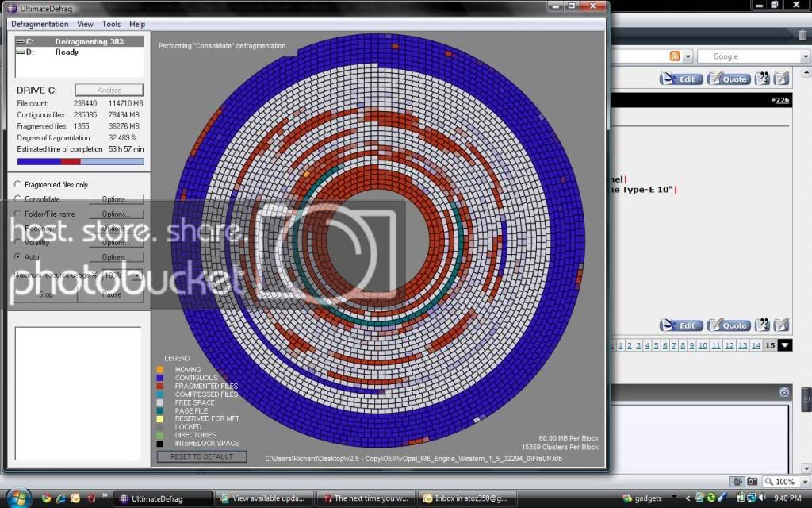Click the green sync icon in system tray
Viewport: 812px width, 508px height.
point(711,498)
